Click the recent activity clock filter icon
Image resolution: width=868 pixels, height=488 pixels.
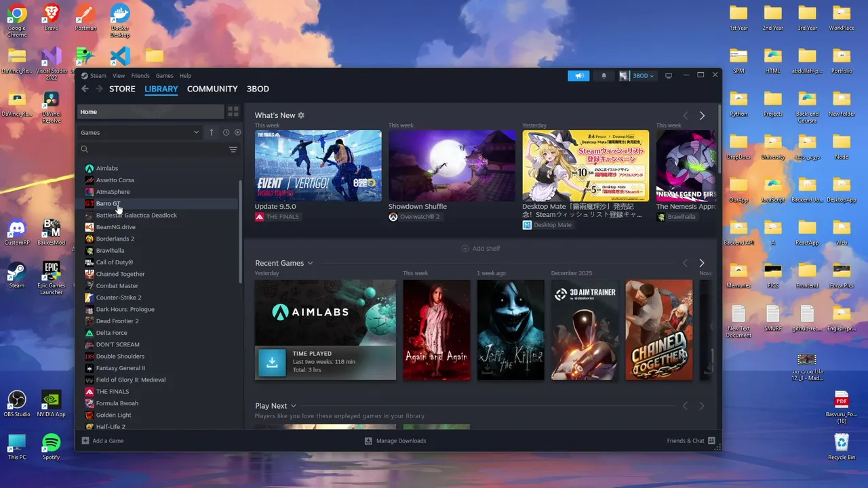coord(226,132)
